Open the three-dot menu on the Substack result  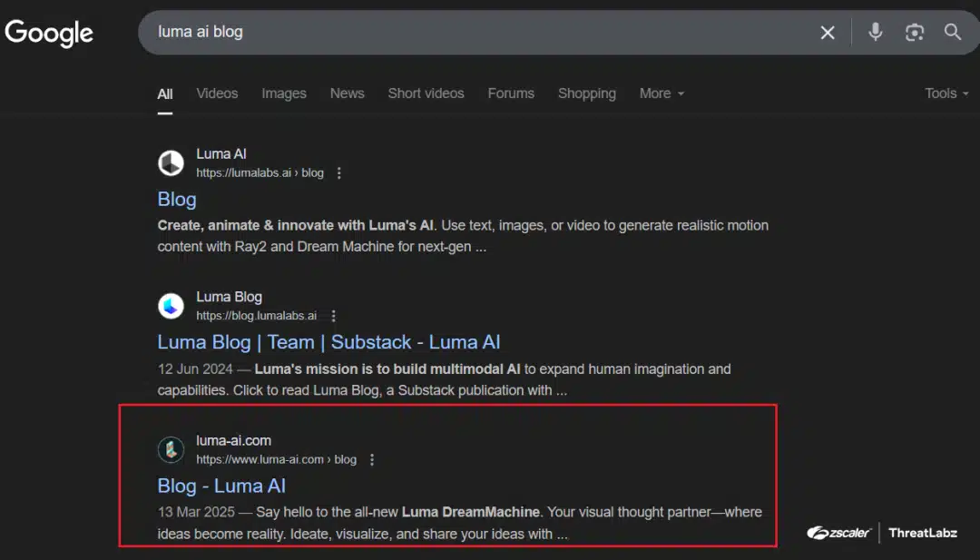tap(333, 315)
